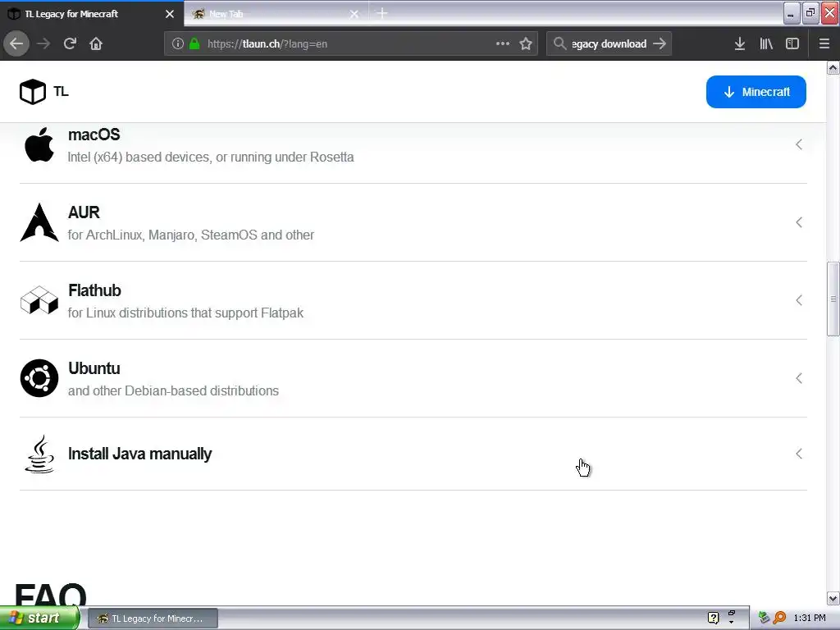
Task: Expand the macOS row chevron
Action: (x=799, y=144)
